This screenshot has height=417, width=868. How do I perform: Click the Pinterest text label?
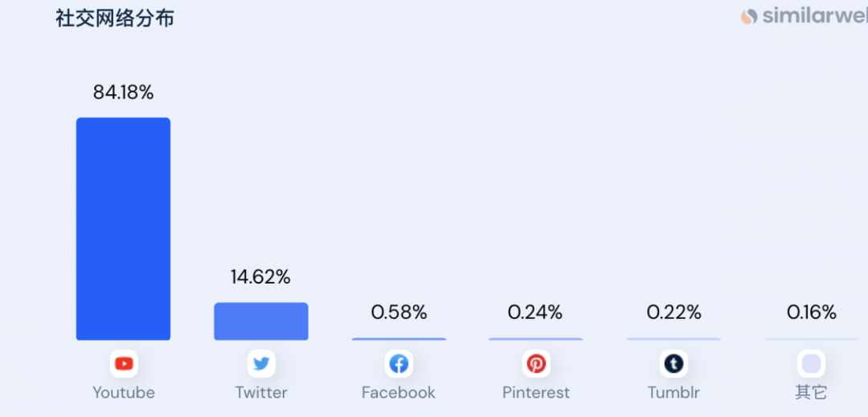click(536, 393)
